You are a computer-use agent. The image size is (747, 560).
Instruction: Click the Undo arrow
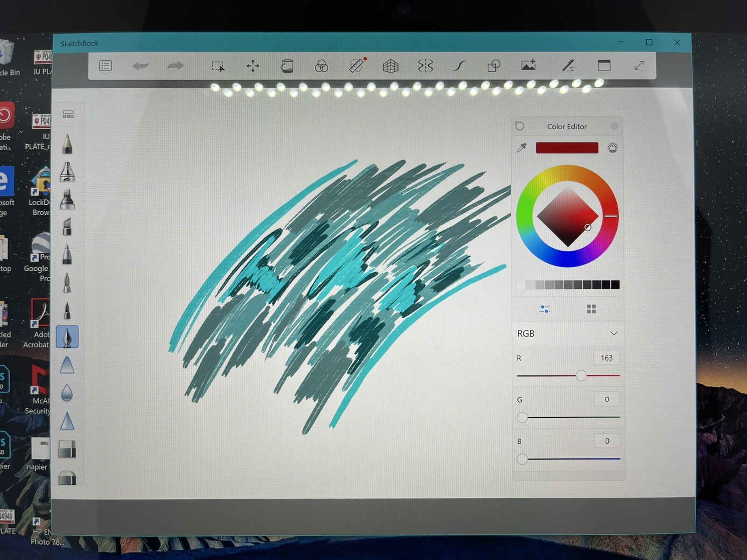(140, 66)
